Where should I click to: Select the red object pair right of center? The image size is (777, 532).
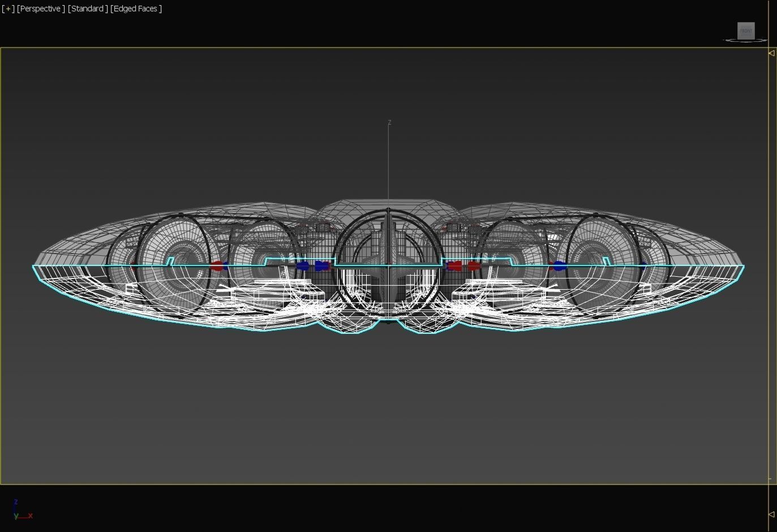(x=462, y=265)
